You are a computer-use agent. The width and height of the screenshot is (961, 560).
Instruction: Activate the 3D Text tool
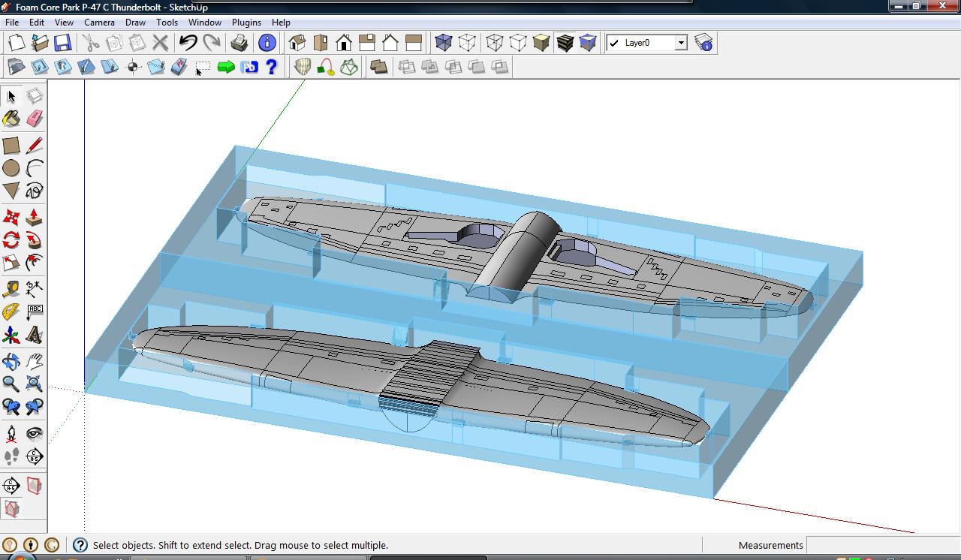(x=34, y=336)
